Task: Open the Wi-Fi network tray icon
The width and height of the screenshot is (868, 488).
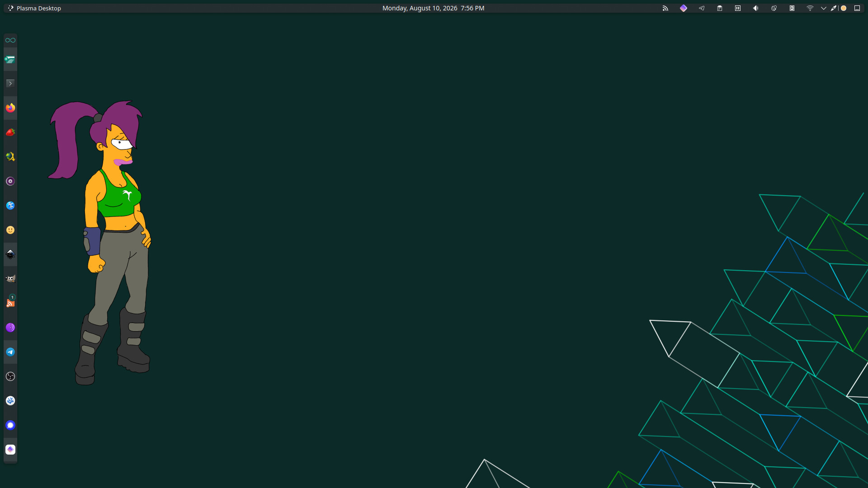Action: (810, 8)
